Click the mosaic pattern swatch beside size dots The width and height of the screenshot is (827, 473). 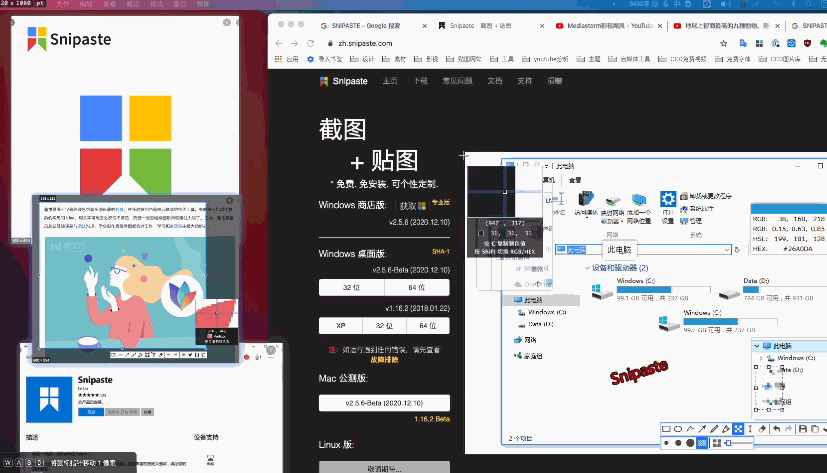coord(702,443)
